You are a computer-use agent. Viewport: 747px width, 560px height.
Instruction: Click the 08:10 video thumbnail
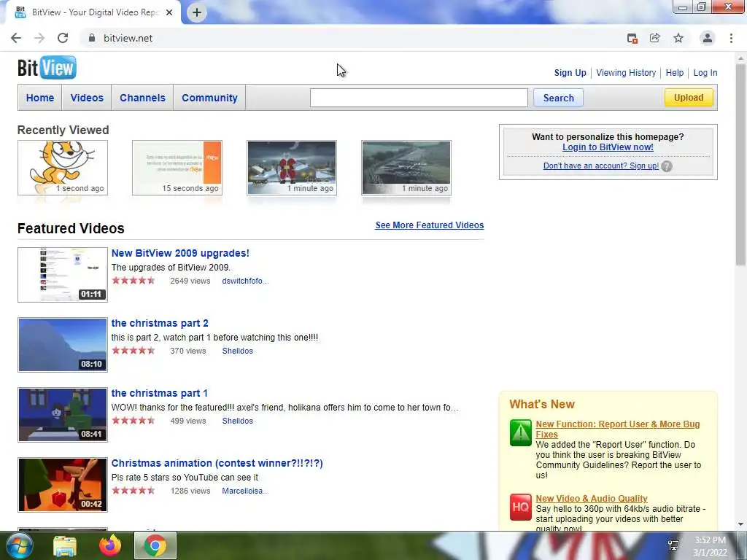coord(63,345)
